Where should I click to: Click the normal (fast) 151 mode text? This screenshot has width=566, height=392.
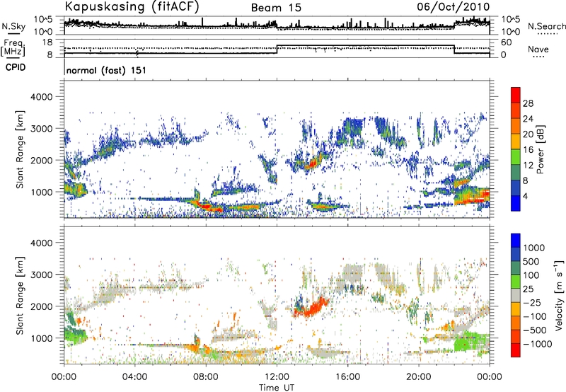tap(107, 70)
